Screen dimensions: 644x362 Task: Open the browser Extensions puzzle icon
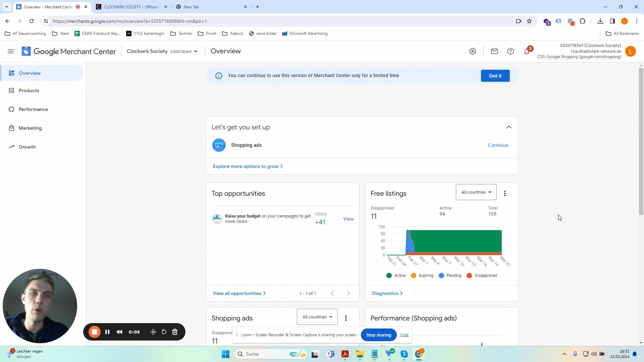pyautogui.click(x=583, y=21)
